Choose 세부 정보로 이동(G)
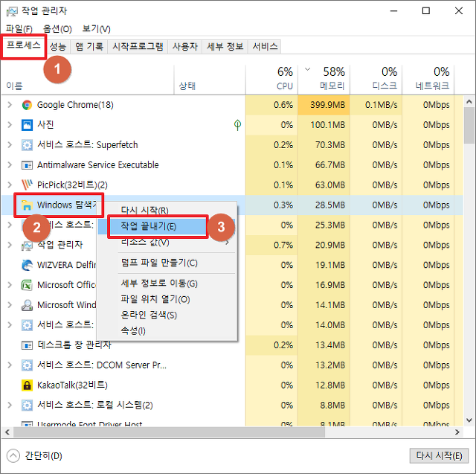 tap(167, 284)
